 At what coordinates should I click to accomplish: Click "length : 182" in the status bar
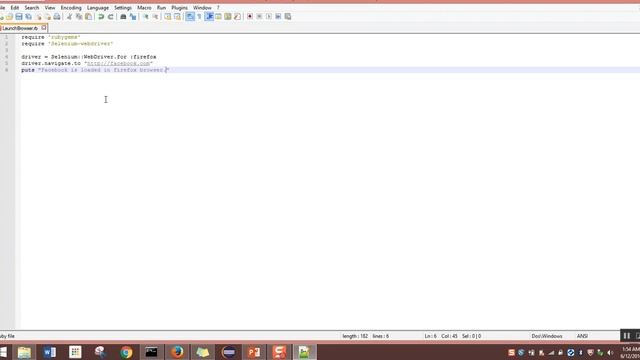(x=355, y=336)
